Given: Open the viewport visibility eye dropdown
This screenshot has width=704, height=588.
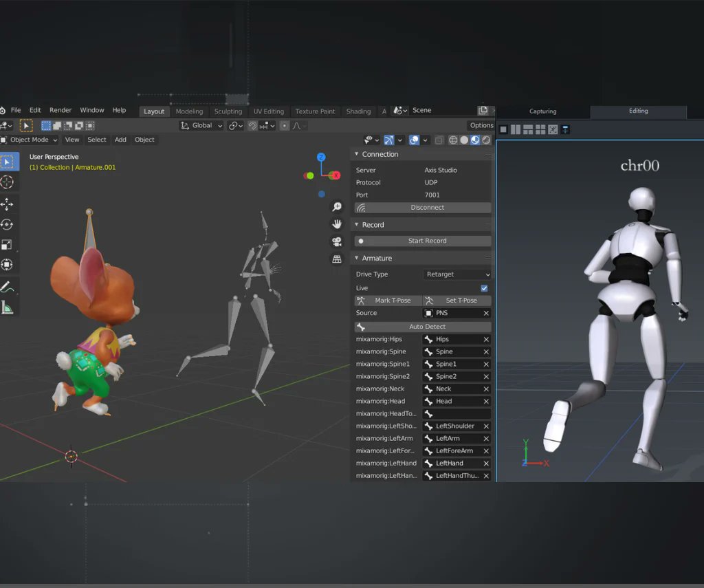Looking at the screenshot, I should pos(371,140).
